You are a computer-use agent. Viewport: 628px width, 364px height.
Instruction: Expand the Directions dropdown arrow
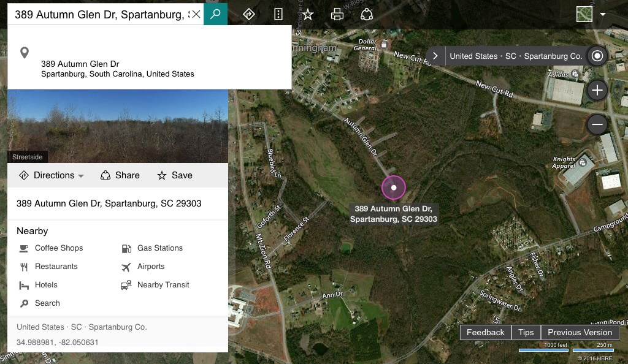(x=81, y=176)
